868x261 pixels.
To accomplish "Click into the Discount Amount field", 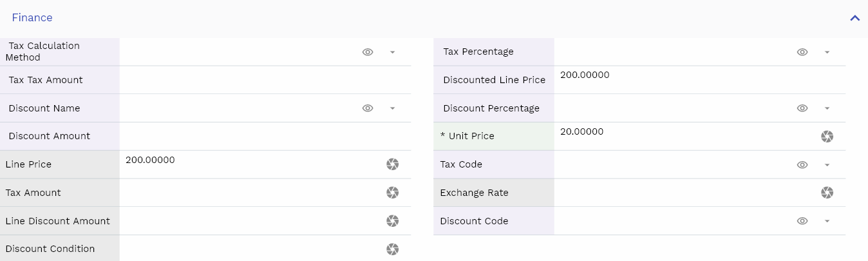I will point(264,136).
